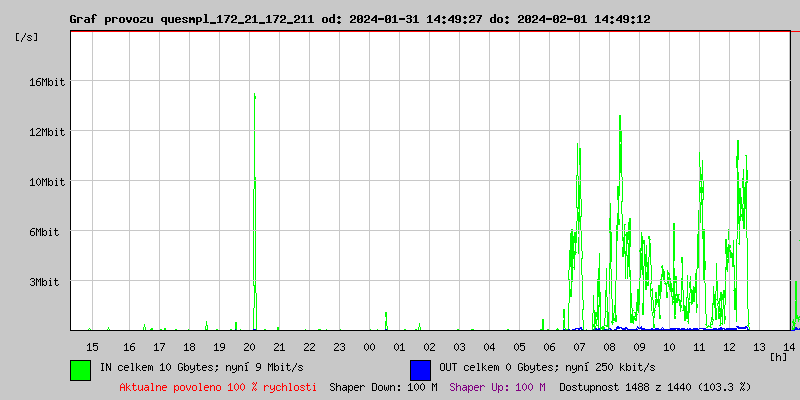The width and height of the screenshot is (800, 400).
Task: Select the 3Mbit y-axis label
Action: (46, 282)
